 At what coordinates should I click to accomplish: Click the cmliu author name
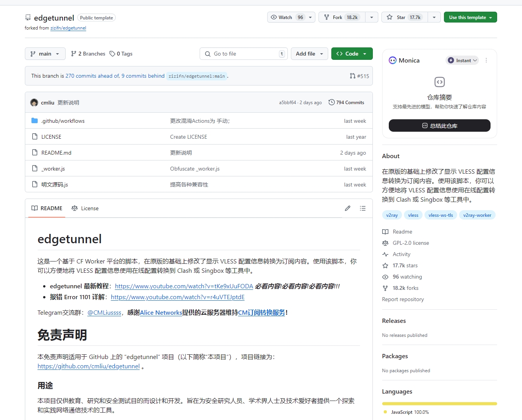pyautogui.click(x=47, y=103)
